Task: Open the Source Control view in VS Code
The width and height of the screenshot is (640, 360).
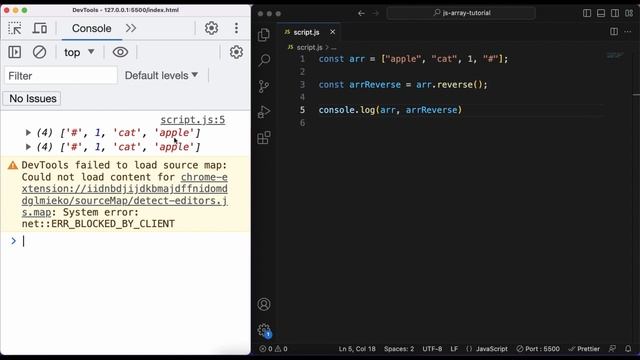Action: (x=264, y=86)
